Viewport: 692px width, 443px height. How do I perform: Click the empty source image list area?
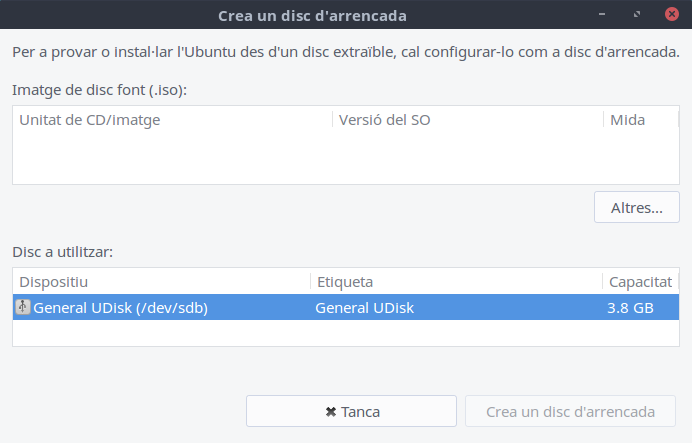[346, 158]
